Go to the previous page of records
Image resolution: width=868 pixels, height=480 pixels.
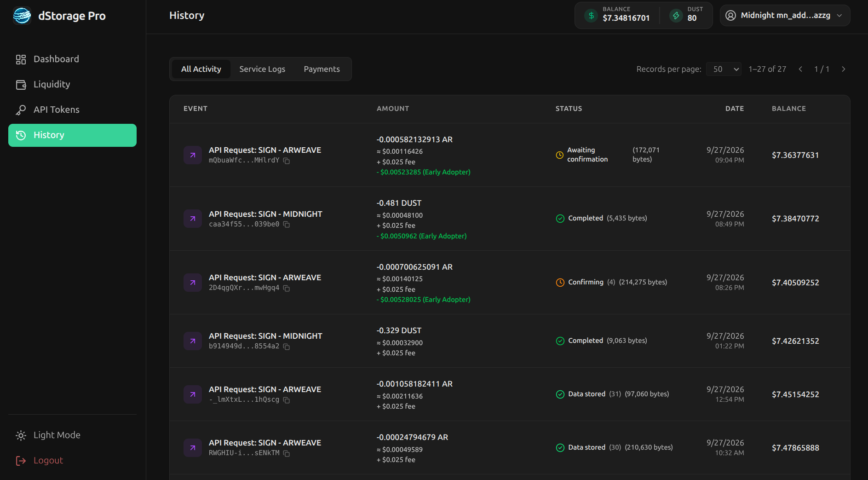(800, 69)
